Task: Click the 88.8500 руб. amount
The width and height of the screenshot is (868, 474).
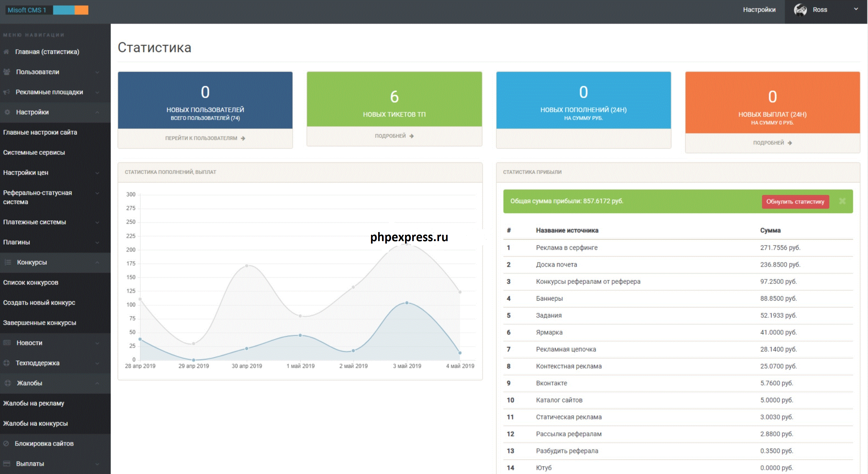Action: coord(778,299)
